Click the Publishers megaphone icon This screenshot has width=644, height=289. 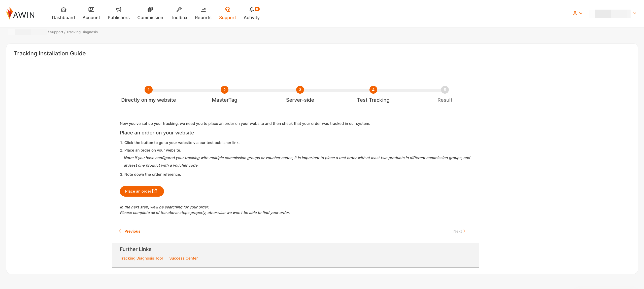point(119,10)
